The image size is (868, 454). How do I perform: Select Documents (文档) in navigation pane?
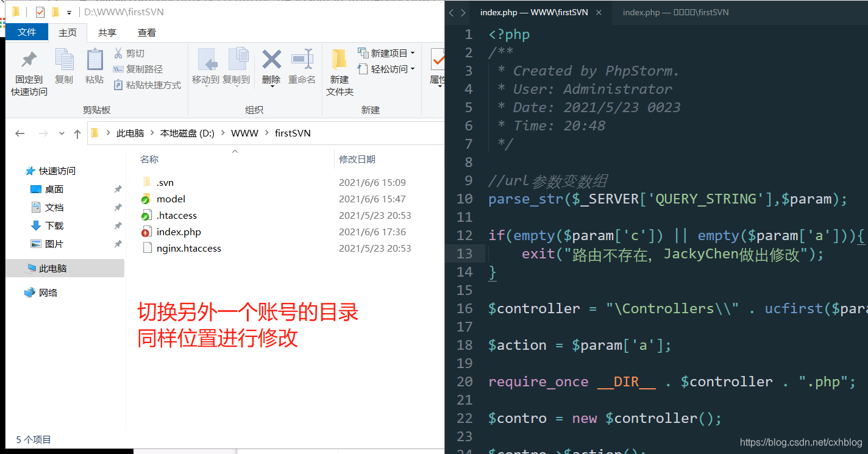(x=54, y=207)
